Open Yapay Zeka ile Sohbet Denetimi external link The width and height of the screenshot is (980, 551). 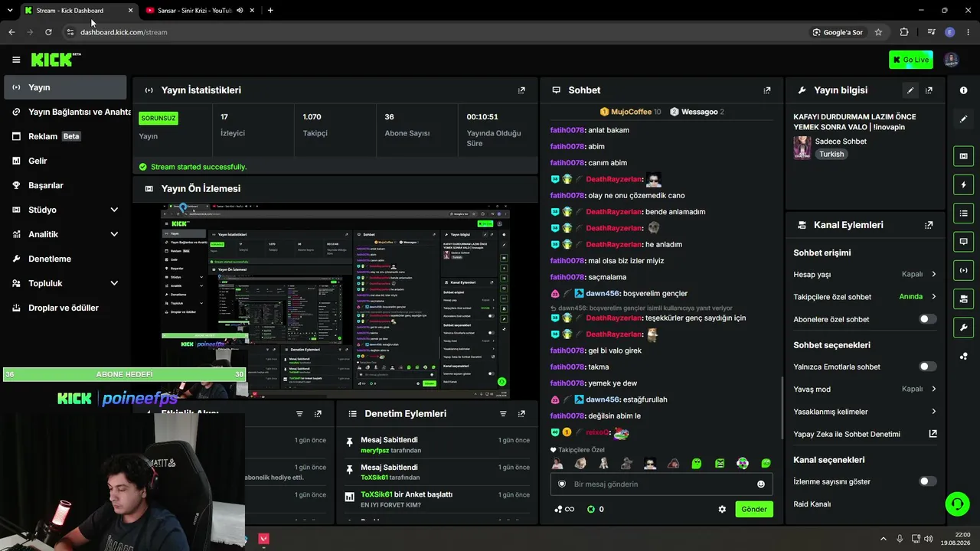pyautogui.click(x=933, y=434)
